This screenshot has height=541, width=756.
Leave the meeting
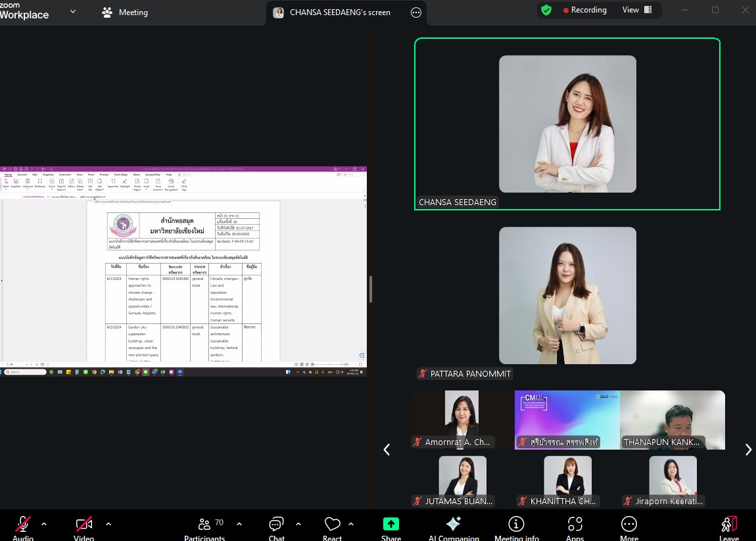click(729, 526)
